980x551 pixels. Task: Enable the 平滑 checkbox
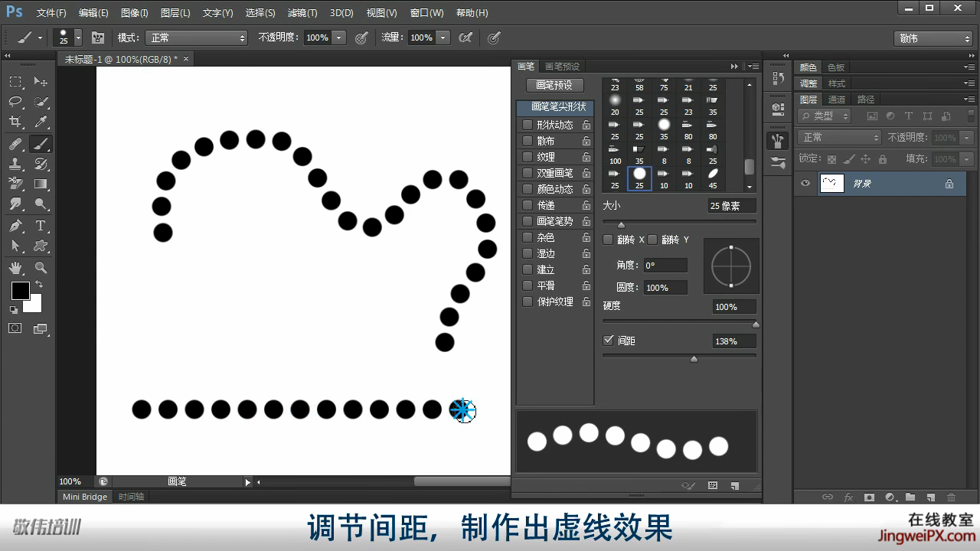tap(527, 285)
